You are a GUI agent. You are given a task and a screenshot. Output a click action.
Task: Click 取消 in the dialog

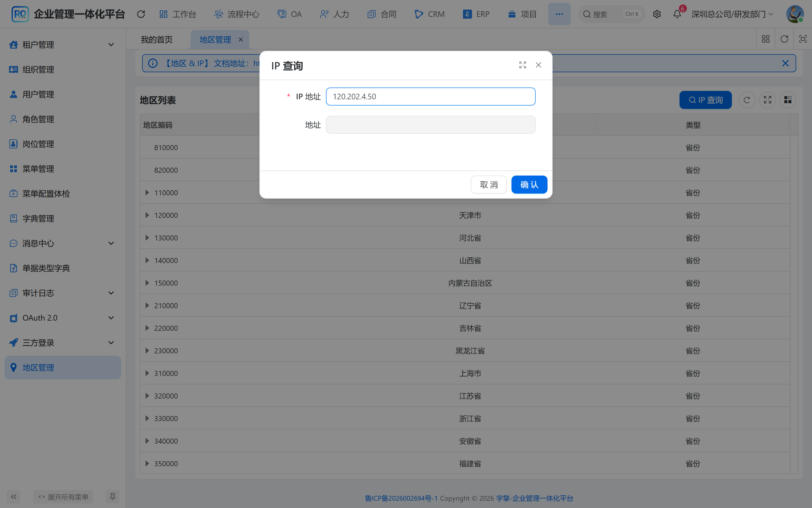pyautogui.click(x=489, y=185)
